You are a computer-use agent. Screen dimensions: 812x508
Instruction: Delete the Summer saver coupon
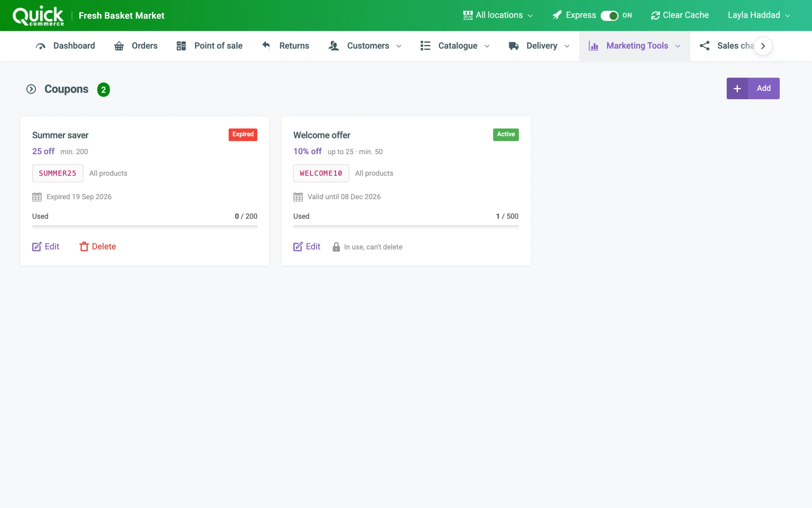pyautogui.click(x=98, y=247)
